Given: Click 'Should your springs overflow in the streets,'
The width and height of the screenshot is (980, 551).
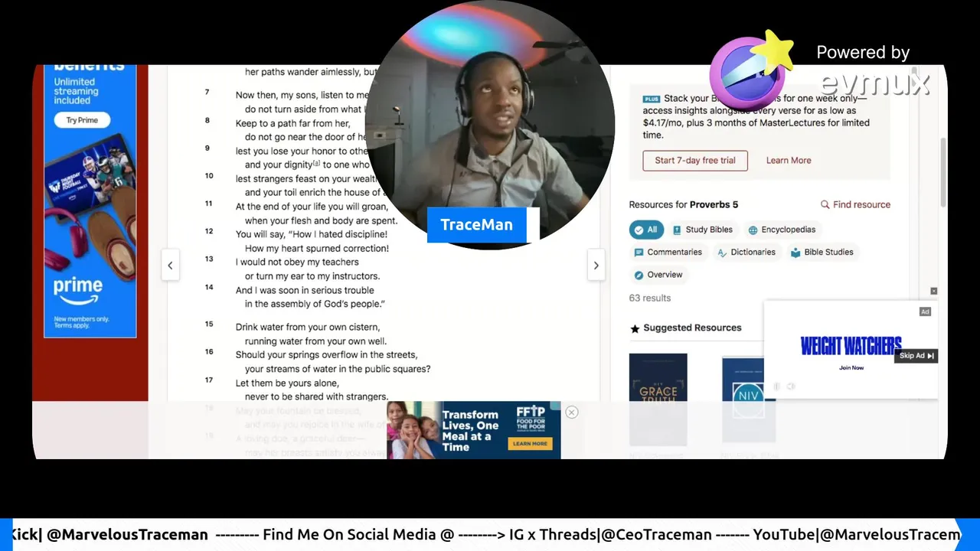Looking at the screenshot, I should (326, 355).
